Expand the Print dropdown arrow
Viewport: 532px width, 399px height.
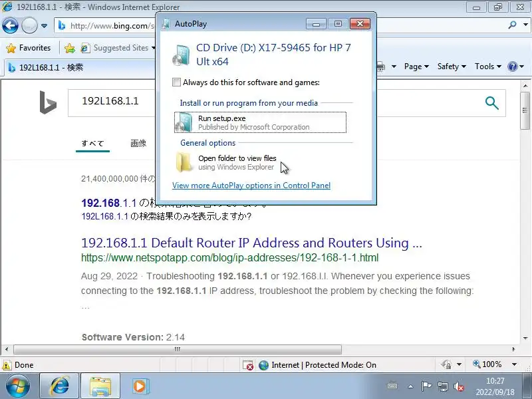pyautogui.click(x=394, y=66)
